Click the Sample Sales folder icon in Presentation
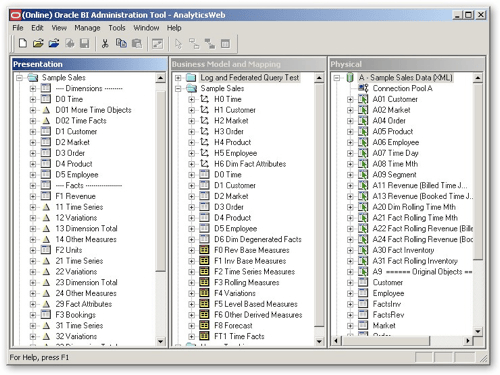500x375 pixels. coord(33,78)
